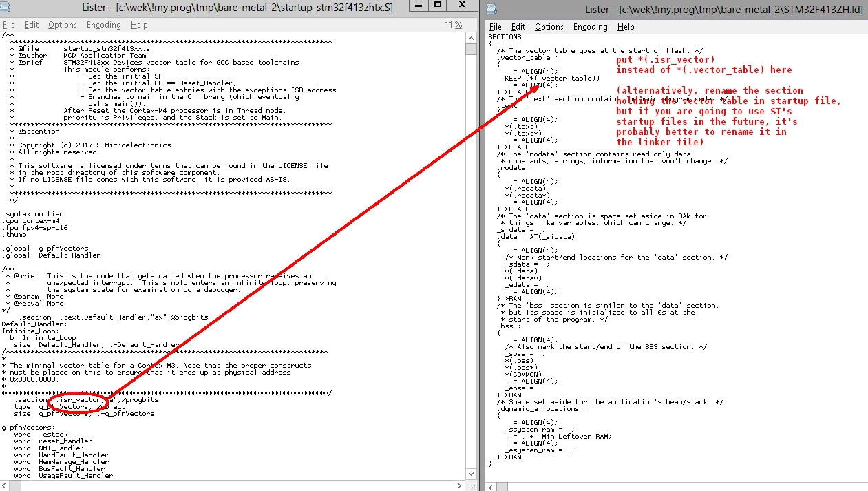Image resolution: width=868 pixels, height=491 pixels.
Task: Click the '_ebss = .;' line
Action: point(525,388)
